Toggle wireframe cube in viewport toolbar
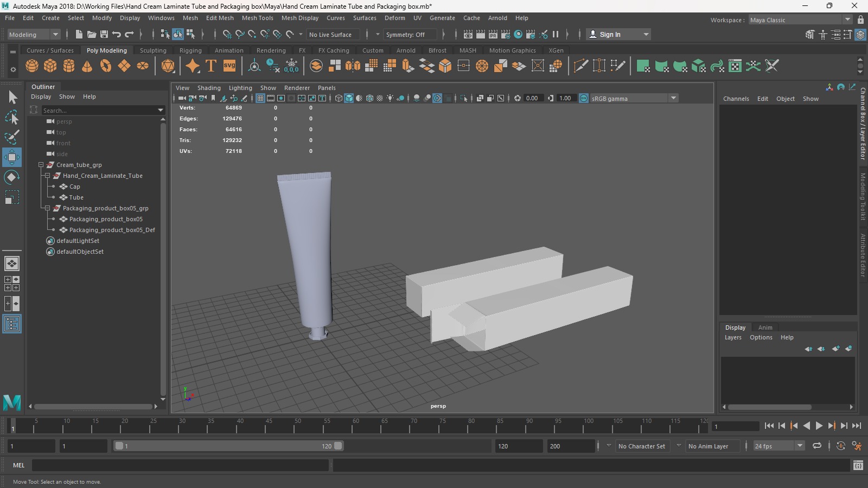 [x=339, y=98]
